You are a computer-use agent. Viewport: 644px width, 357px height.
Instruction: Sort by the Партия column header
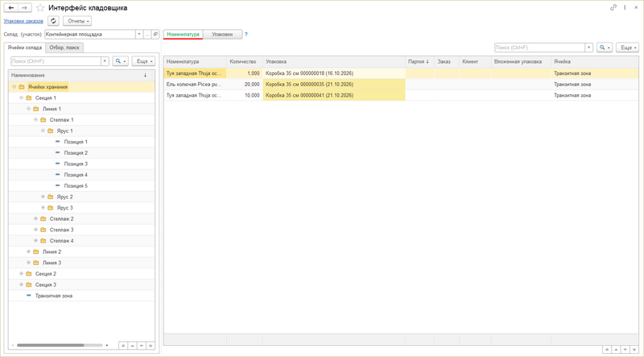click(419, 62)
